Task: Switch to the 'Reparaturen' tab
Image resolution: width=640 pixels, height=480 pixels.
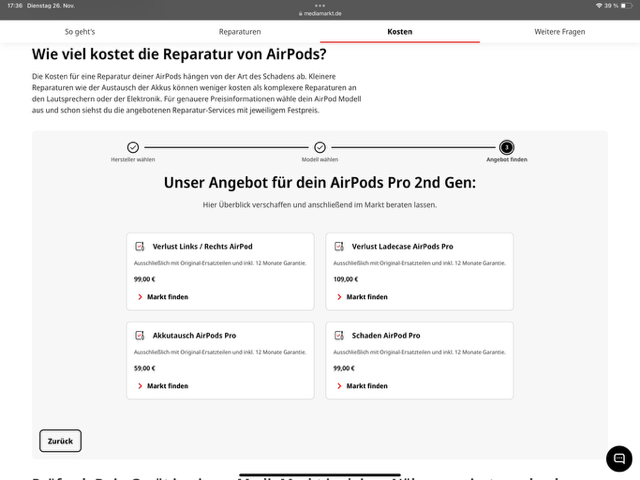Action: click(240, 32)
